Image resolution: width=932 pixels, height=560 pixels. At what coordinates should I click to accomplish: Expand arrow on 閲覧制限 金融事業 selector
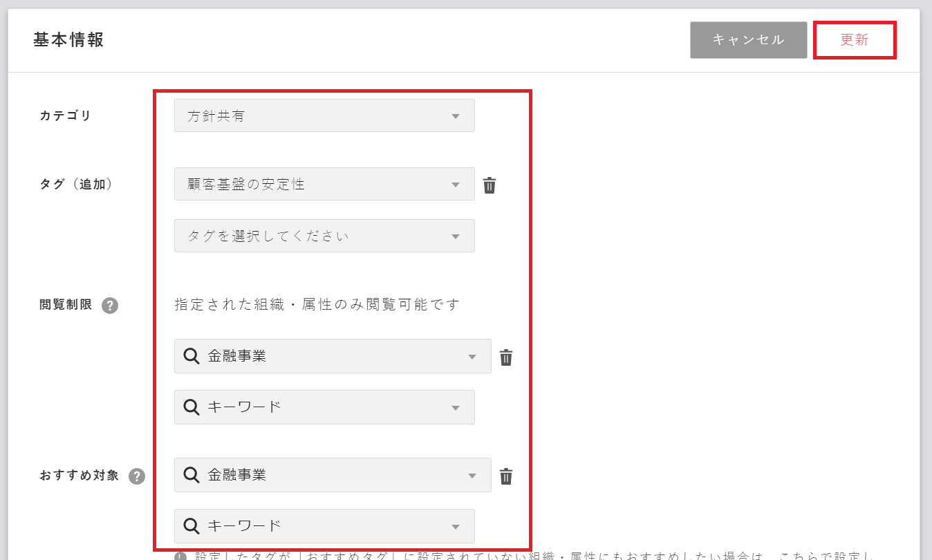[472, 357]
